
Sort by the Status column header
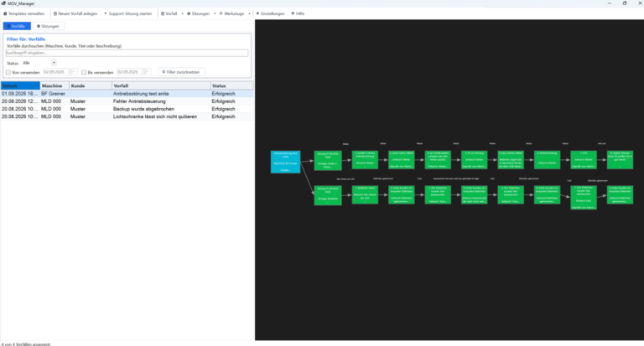[x=231, y=85]
